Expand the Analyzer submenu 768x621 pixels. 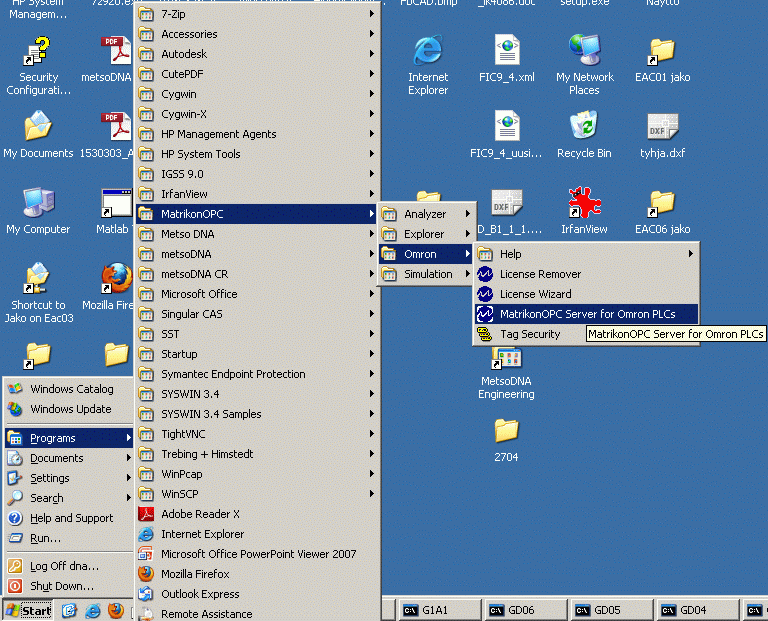tap(425, 214)
